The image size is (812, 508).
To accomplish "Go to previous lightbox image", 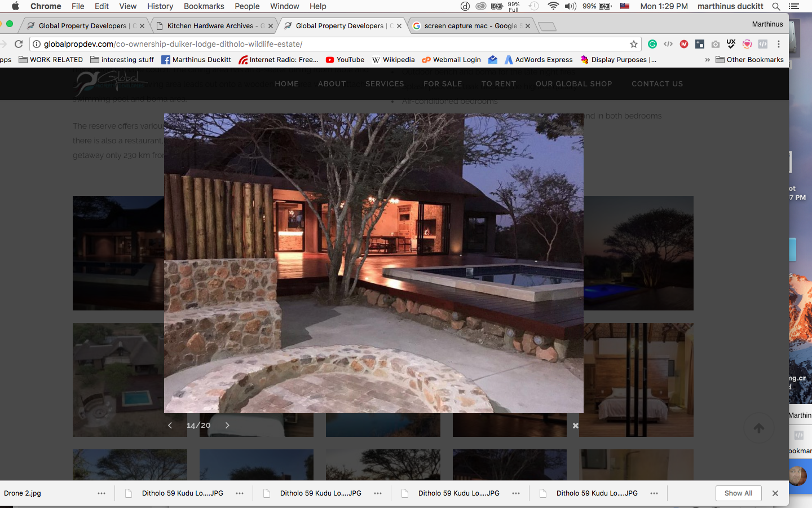I will (170, 425).
